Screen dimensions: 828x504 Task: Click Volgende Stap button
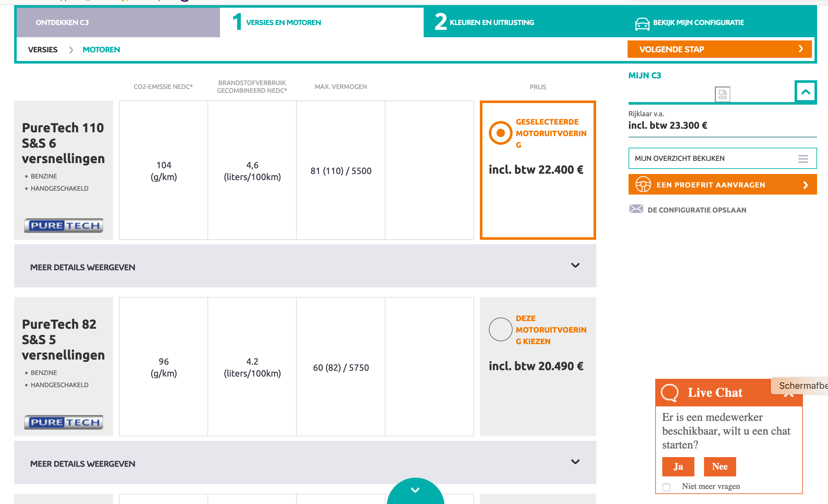[719, 49]
